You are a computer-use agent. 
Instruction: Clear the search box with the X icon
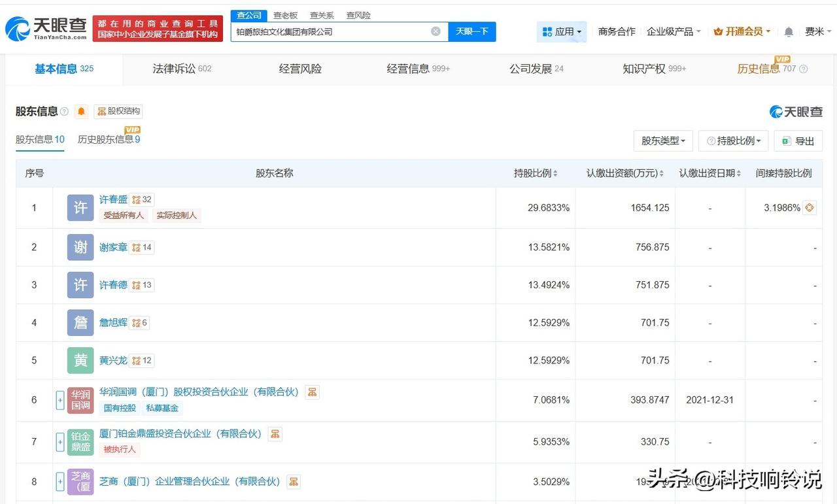pyautogui.click(x=436, y=31)
